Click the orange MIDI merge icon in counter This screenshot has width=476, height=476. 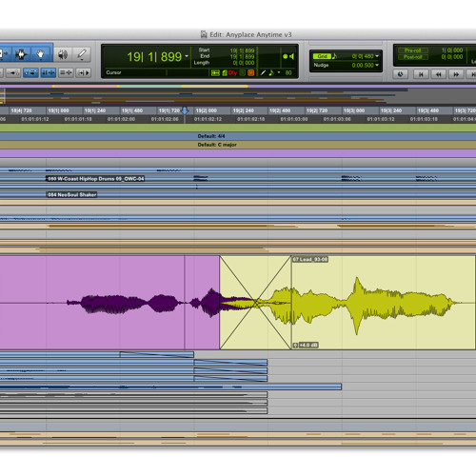tap(250, 73)
